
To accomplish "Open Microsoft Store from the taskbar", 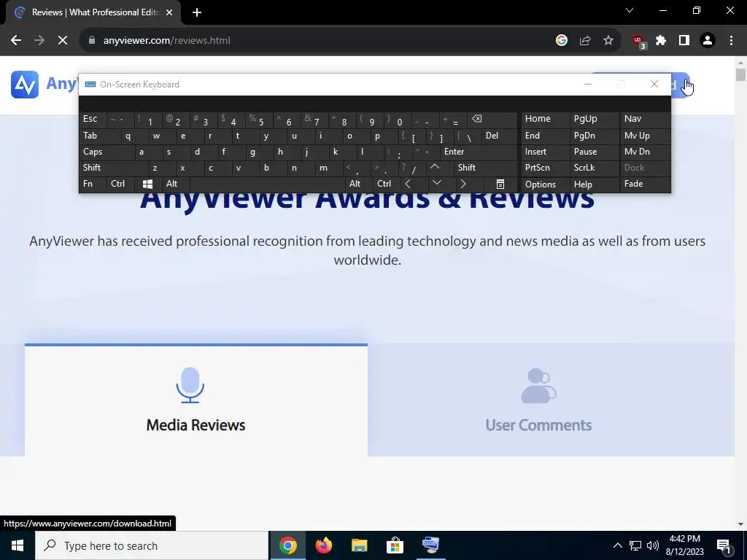I will pyautogui.click(x=395, y=545).
